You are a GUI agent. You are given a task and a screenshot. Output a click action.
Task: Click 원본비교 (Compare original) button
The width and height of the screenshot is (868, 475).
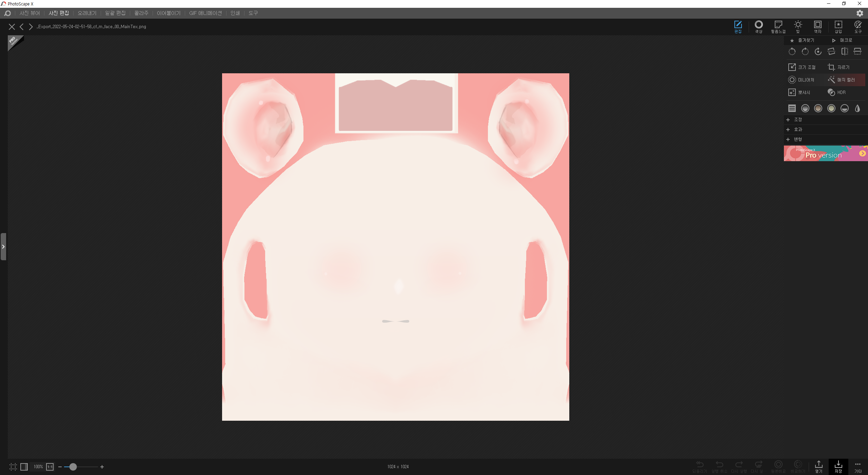pos(778,467)
